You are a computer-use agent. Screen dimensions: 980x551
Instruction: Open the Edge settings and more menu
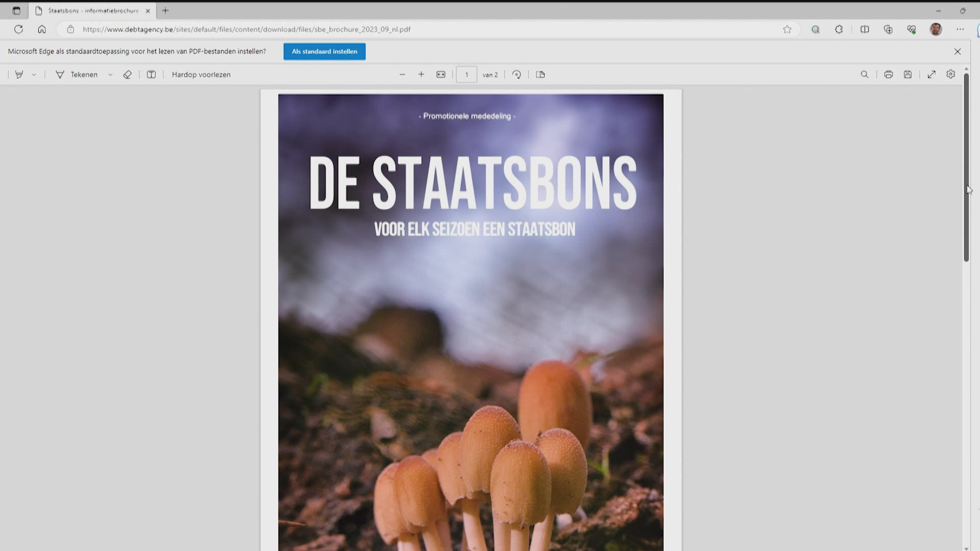pos(960,29)
